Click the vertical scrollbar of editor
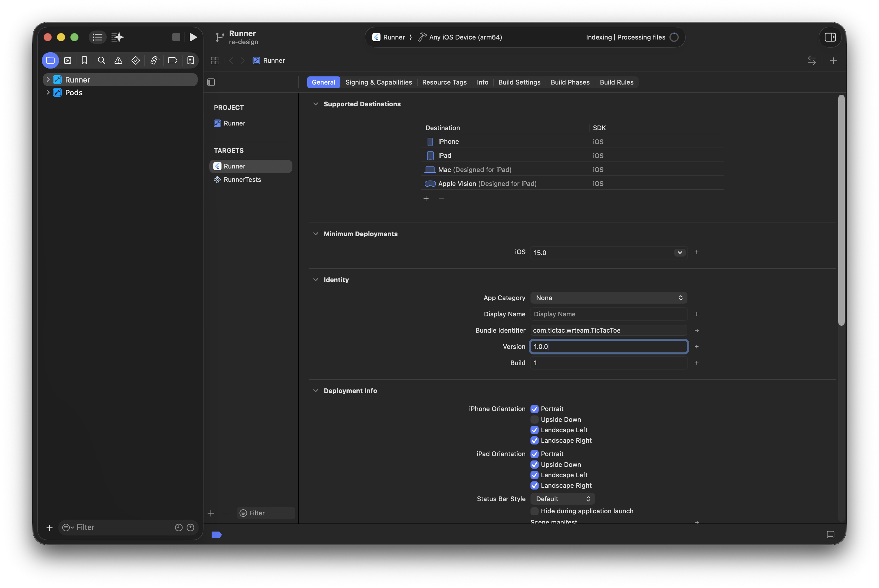 point(841,210)
